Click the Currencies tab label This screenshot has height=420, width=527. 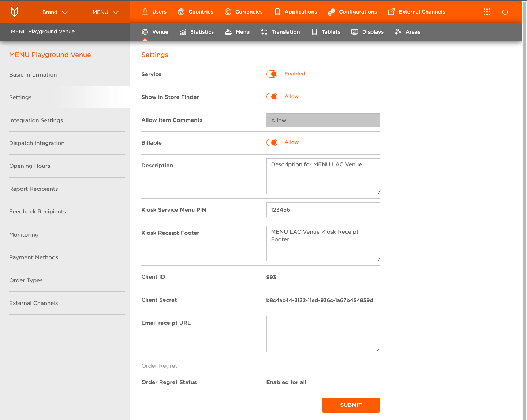pyautogui.click(x=249, y=12)
